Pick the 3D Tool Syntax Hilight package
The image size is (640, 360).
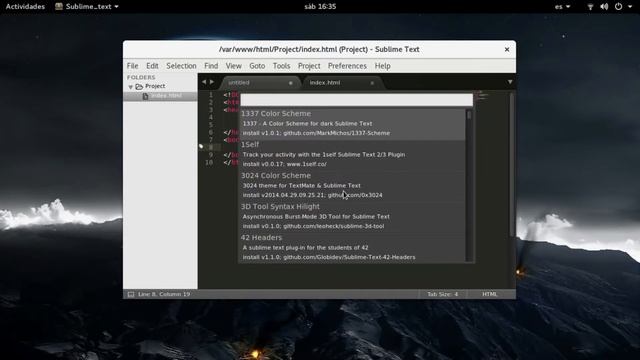[352, 216]
